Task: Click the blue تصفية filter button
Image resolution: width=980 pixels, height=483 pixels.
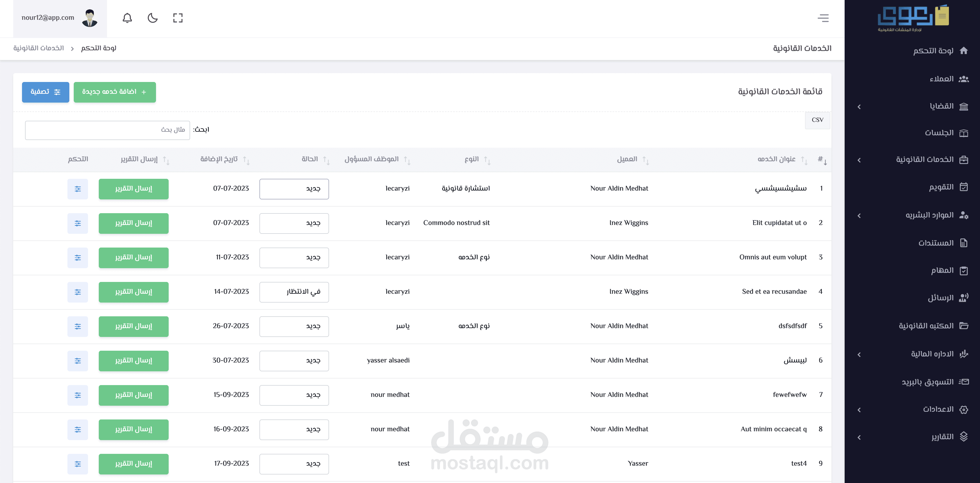Action: (x=46, y=92)
